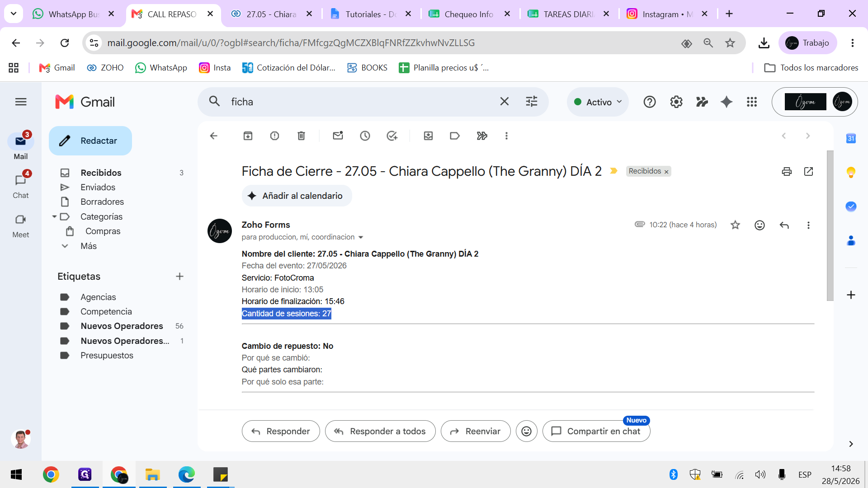Image resolution: width=868 pixels, height=488 pixels.
Task: Expand the Más section in sidebar
Action: tap(89, 246)
